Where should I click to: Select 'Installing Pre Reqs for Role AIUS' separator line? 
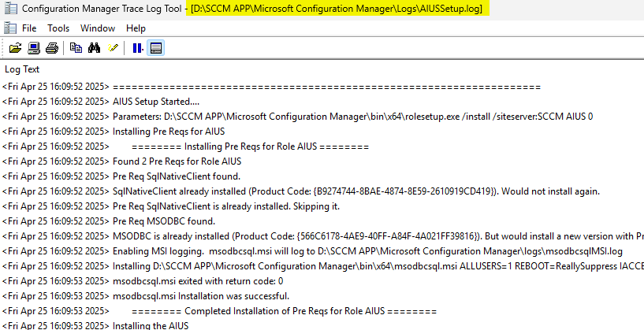point(322,146)
